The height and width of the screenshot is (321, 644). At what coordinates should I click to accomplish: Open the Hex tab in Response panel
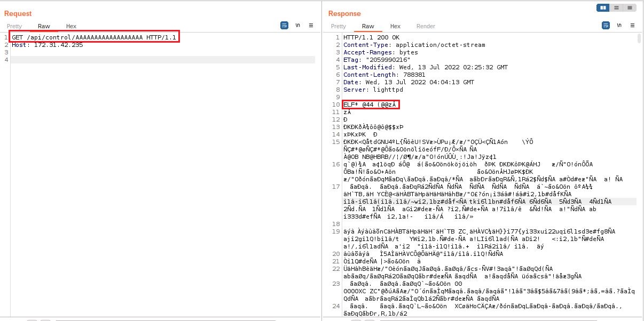point(395,26)
